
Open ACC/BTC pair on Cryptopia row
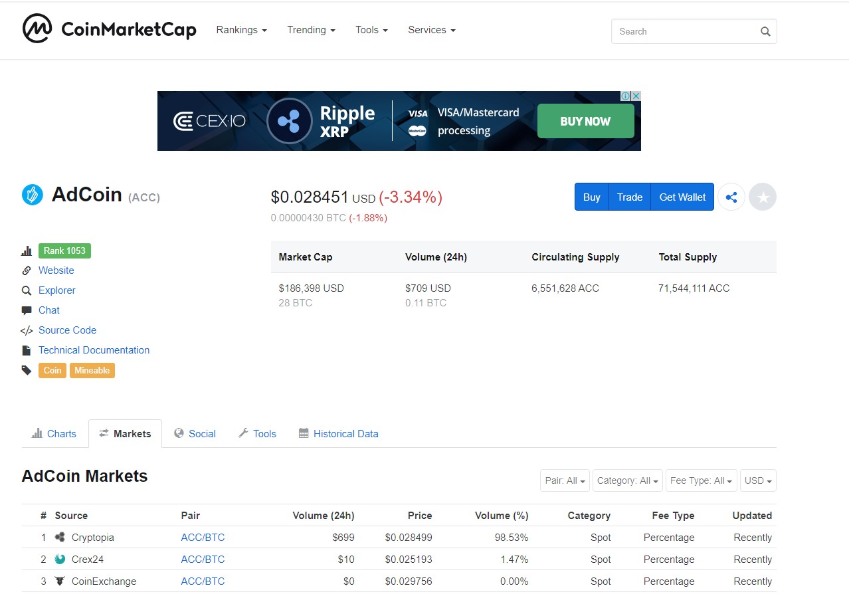click(x=203, y=537)
